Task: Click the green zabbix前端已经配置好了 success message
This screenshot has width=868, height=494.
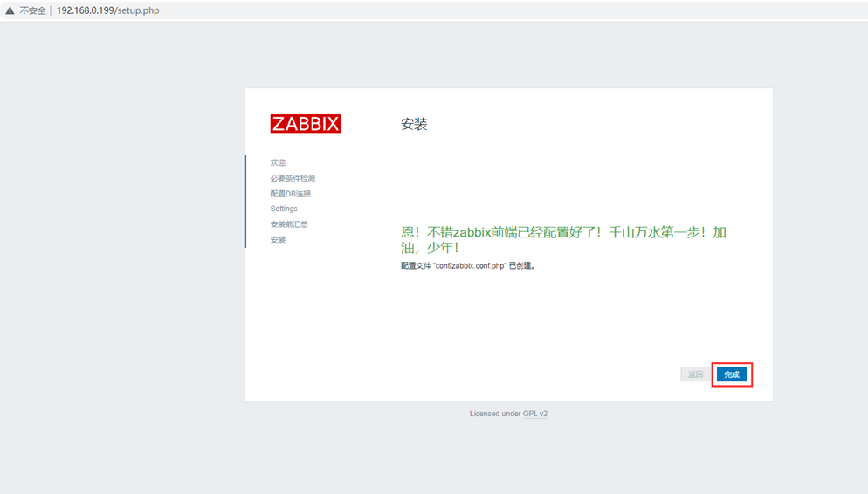Action: click(563, 239)
